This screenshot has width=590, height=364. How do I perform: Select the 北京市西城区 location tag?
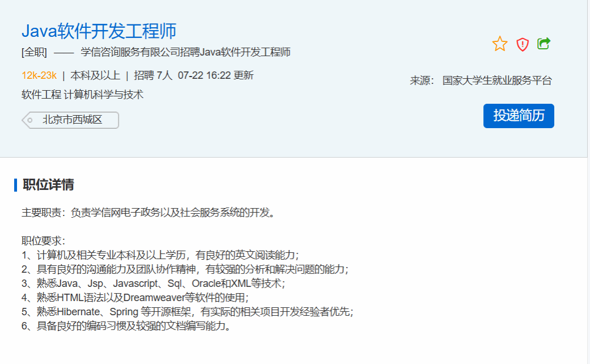pyautogui.click(x=72, y=120)
